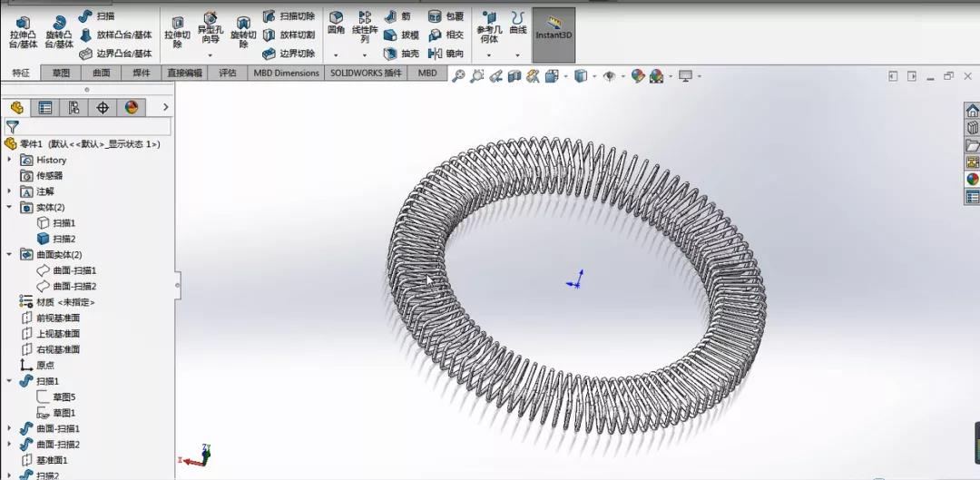Open the 包覆 wrap tool
Viewport: 980px width, 480px height.
tap(445, 16)
